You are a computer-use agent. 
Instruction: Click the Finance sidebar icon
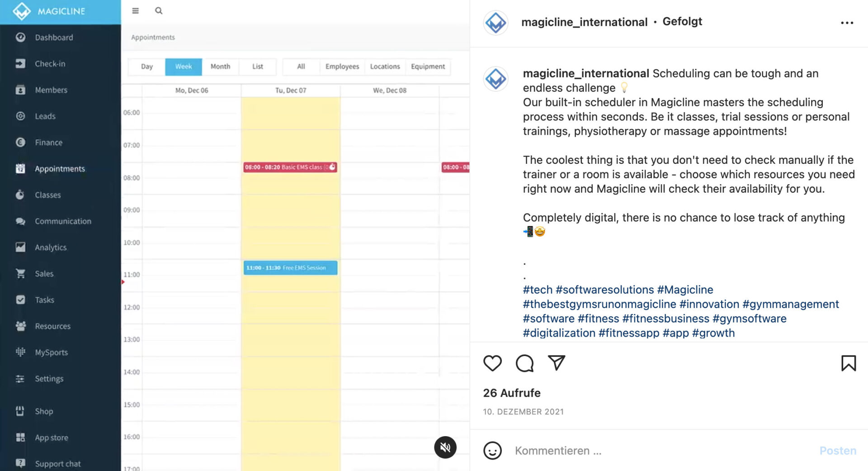(x=20, y=142)
